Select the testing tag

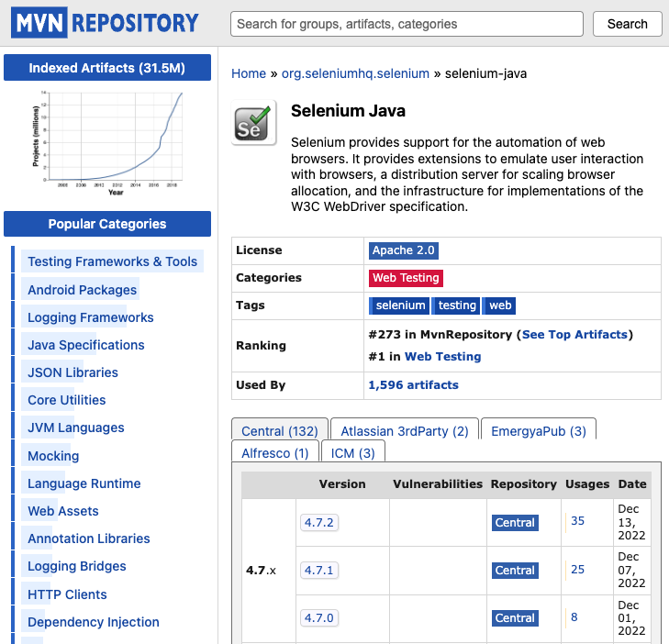(456, 305)
